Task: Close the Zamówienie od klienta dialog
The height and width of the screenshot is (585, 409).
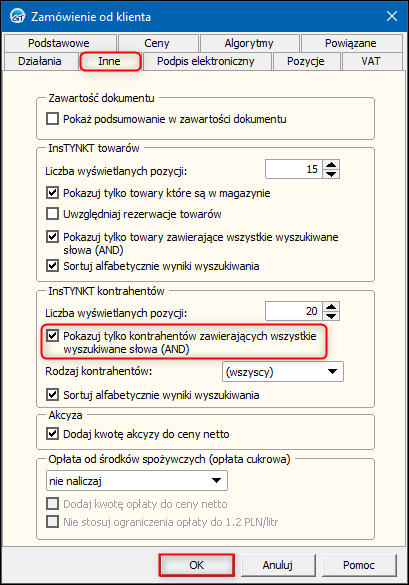Action: click(391, 16)
